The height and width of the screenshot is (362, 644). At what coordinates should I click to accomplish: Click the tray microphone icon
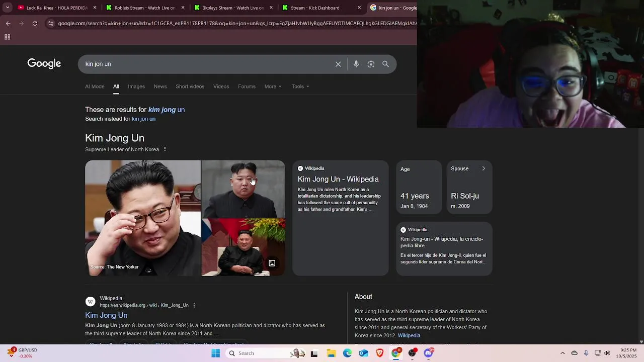coord(586,353)
